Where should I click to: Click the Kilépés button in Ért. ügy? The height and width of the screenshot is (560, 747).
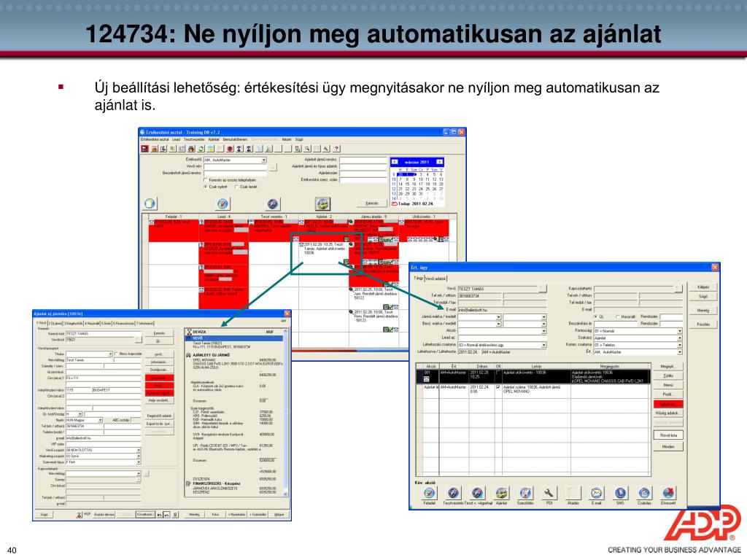pos(703,287)
